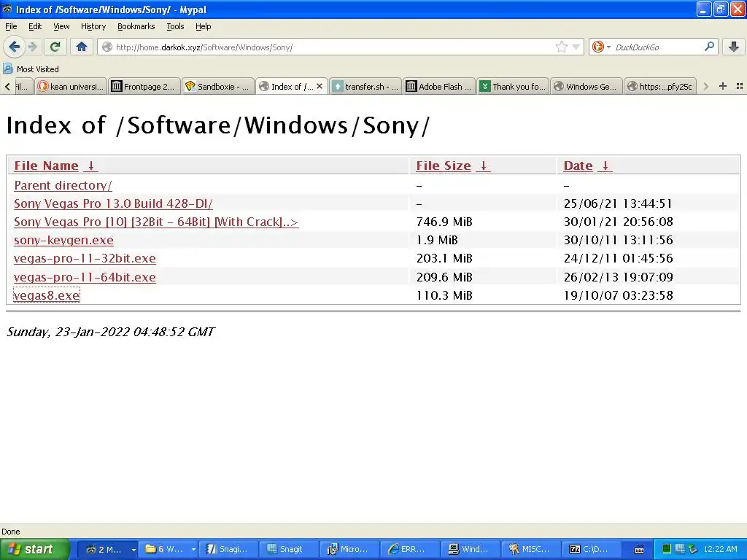Image resolution: width=747 pixels, height=560 pixels.
Task: Open the Home page icon
Action: [x=82, y=47]
